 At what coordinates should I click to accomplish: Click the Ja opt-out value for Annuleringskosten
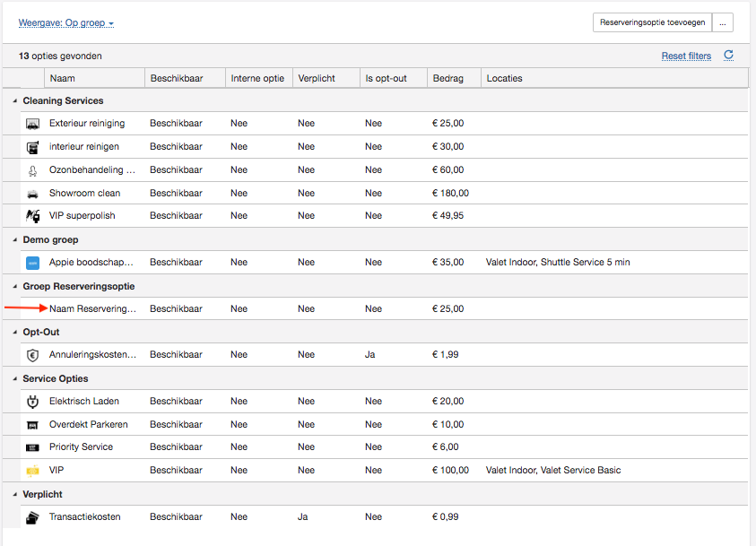coord(369,355)
